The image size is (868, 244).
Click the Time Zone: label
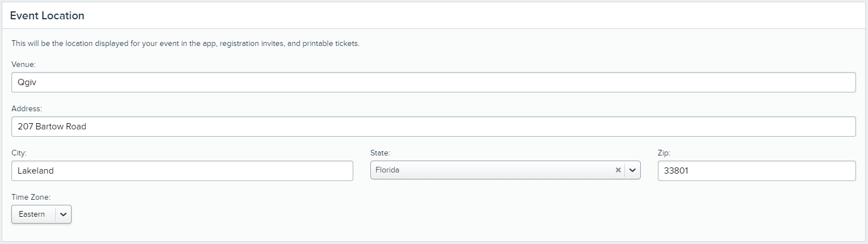31,197
